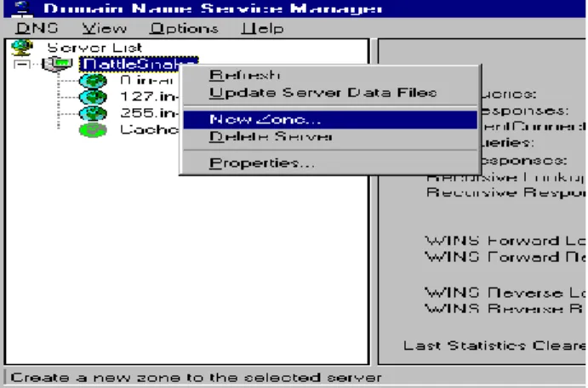The image size is (588, 388).
Task: Select the Cache tree entry
Action: pyautogui.click(x=149, y=129)
